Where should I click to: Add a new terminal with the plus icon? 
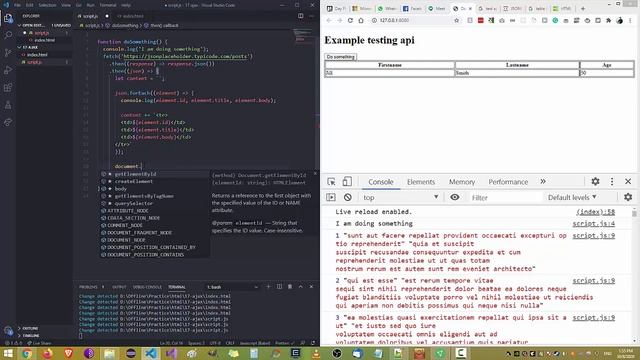pyautogui.click(x=268, y=287)
